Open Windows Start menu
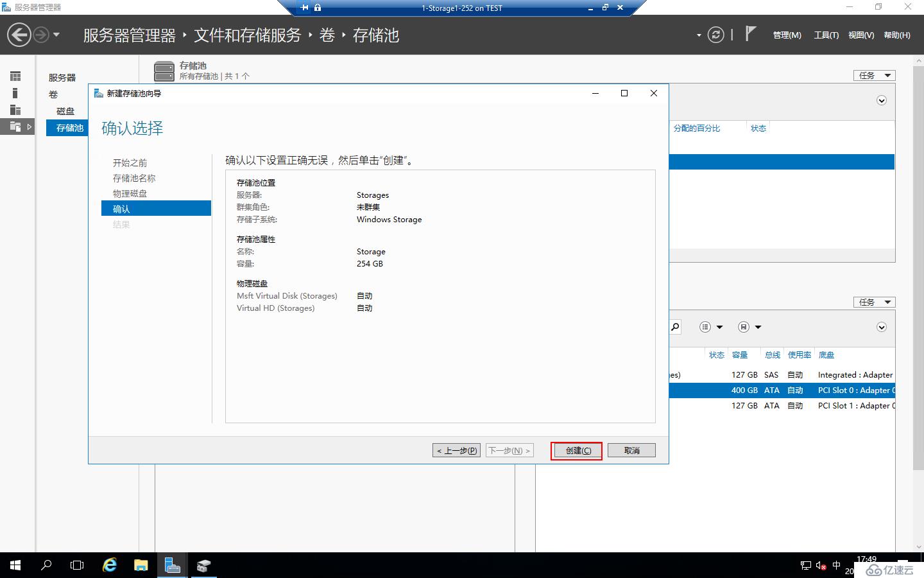924x578 pixels. click(15, 565)
